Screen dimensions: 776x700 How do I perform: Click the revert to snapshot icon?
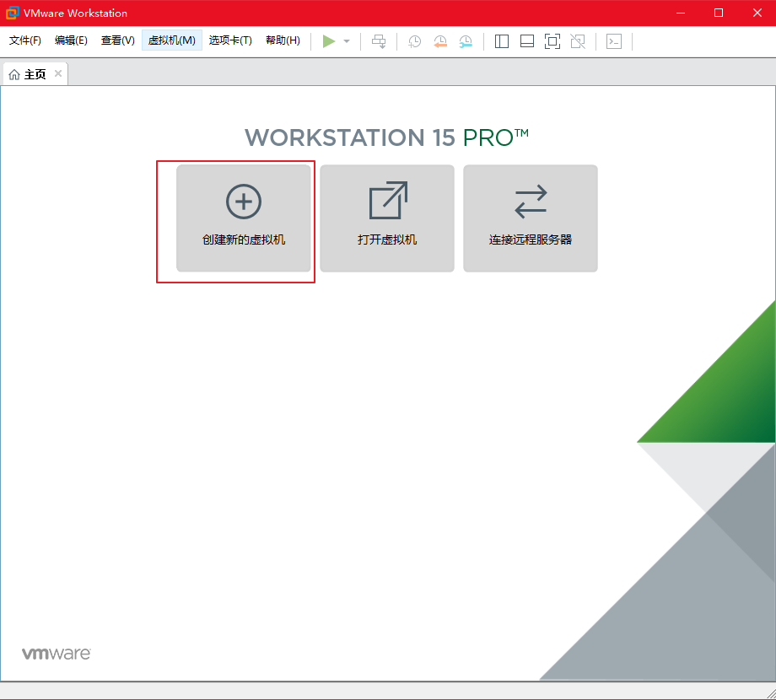(440, 41)
